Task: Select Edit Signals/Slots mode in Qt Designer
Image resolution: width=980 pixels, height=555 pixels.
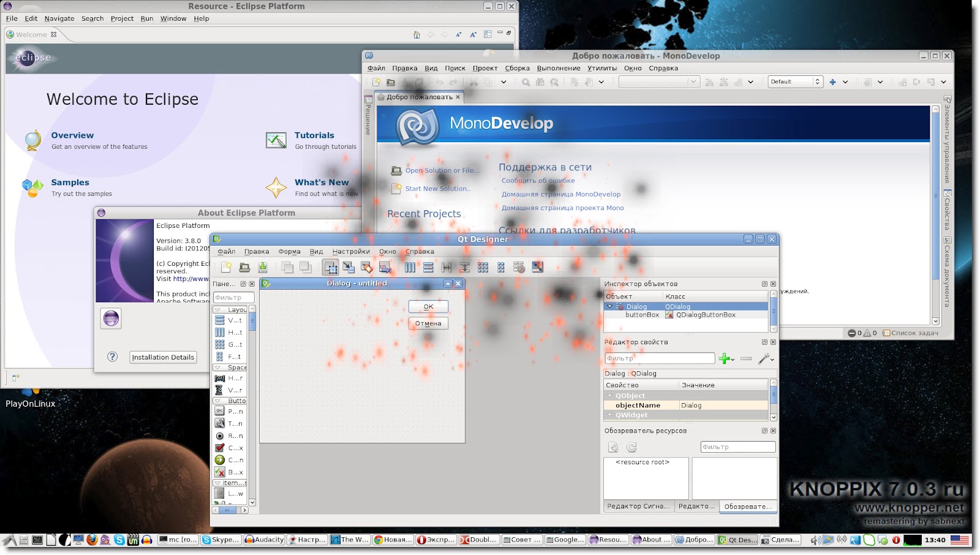Action: click(349, 267)
